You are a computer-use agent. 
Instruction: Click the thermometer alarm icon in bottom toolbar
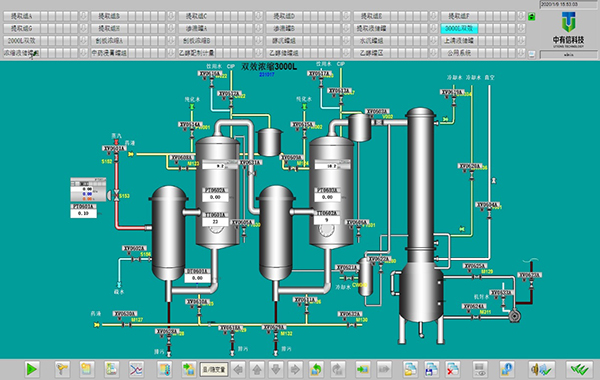165,369
